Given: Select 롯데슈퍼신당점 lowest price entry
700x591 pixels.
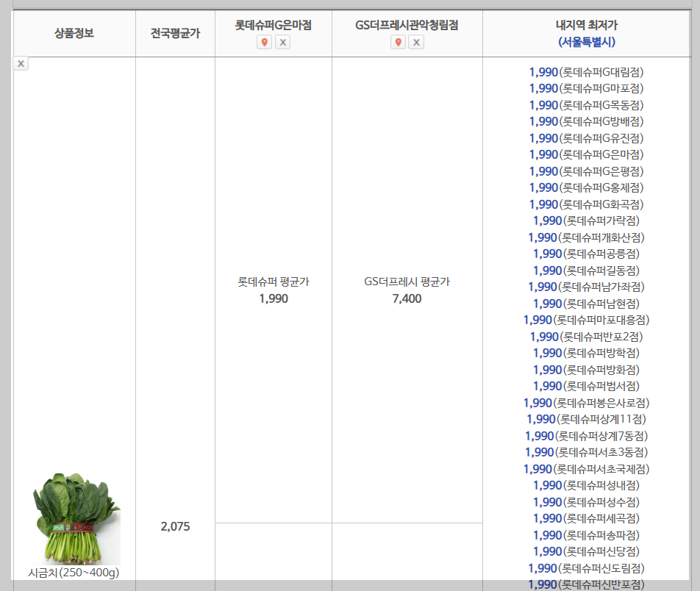Looking at the screenshot, I should [587, 551].
